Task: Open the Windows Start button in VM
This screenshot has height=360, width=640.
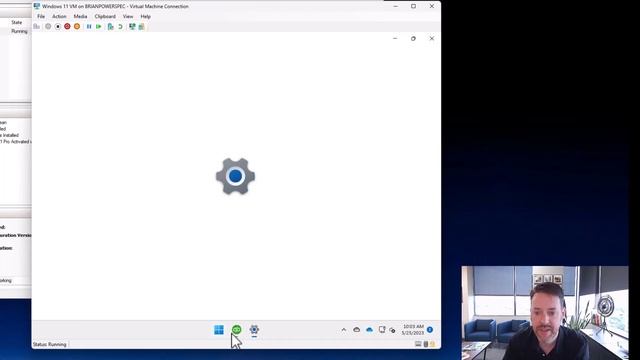Action: tap(219, 329)
